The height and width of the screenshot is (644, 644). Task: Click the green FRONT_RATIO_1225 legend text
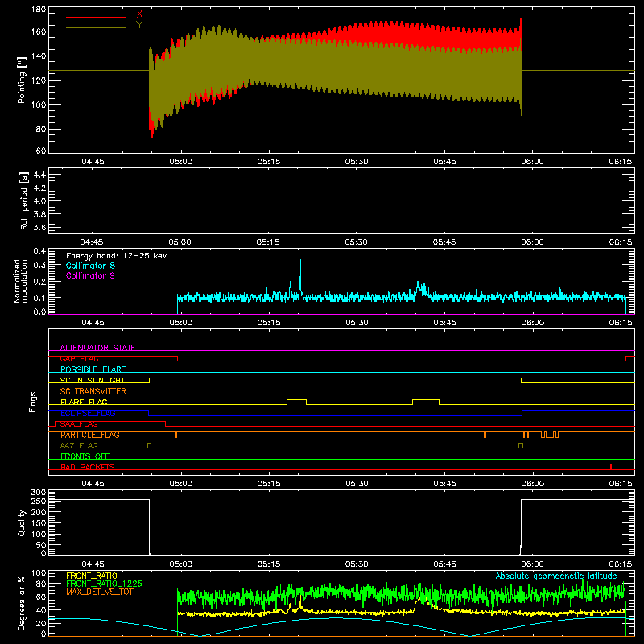(104, 584)
